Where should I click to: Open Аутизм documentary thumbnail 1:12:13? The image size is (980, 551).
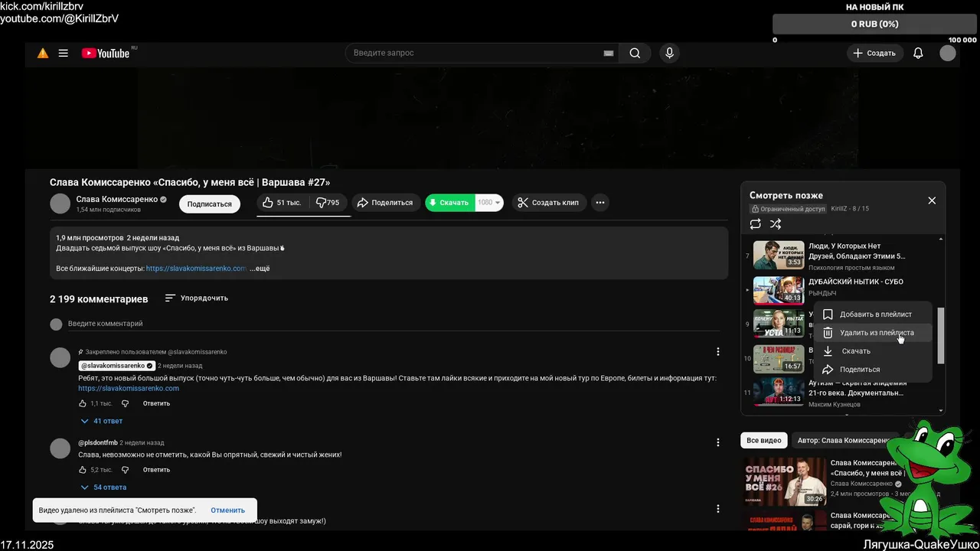(x=779, y=391)
